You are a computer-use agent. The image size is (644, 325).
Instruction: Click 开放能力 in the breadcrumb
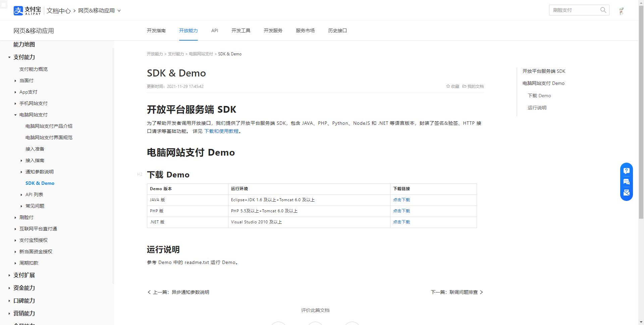[x=155, y=54]
